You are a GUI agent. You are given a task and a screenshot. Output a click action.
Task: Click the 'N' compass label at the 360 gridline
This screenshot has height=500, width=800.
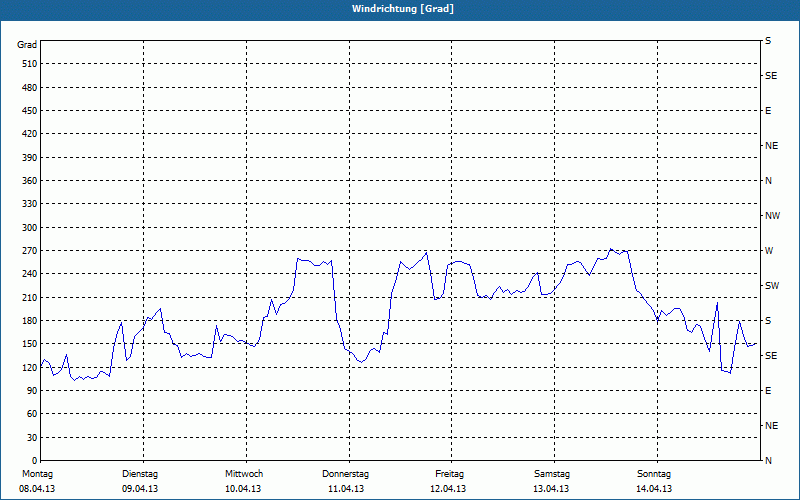[768, 181]
